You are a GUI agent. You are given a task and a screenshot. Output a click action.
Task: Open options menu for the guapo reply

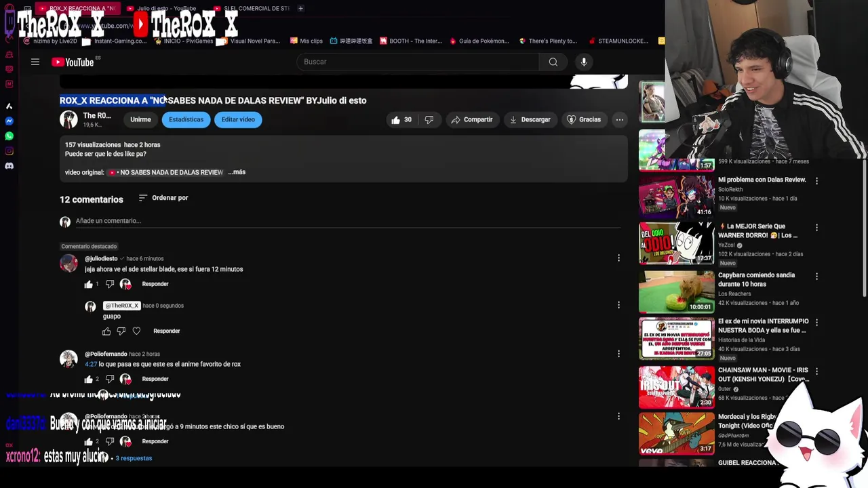[x=618, y=305]
